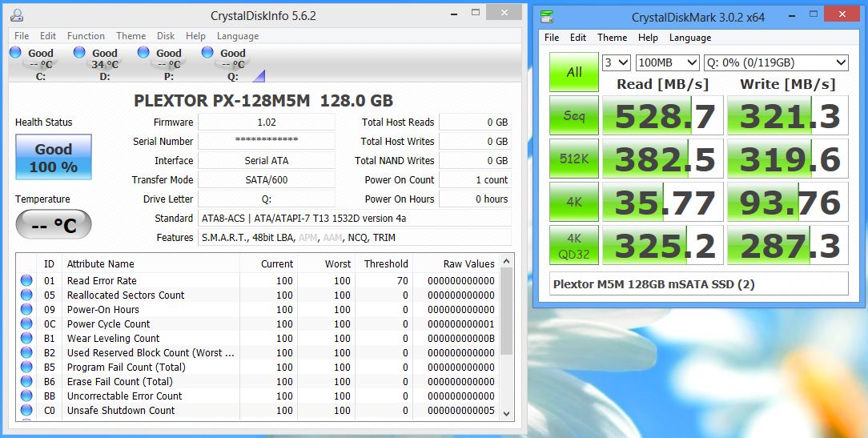Open Function menu in CrystalDiskInfo
The height and width of the screenshot is (438, 868).
86,36
